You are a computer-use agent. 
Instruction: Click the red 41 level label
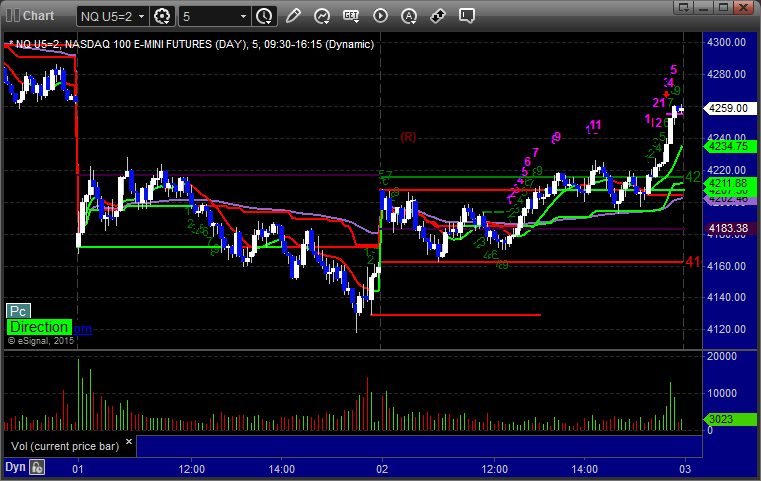[693, 262]
